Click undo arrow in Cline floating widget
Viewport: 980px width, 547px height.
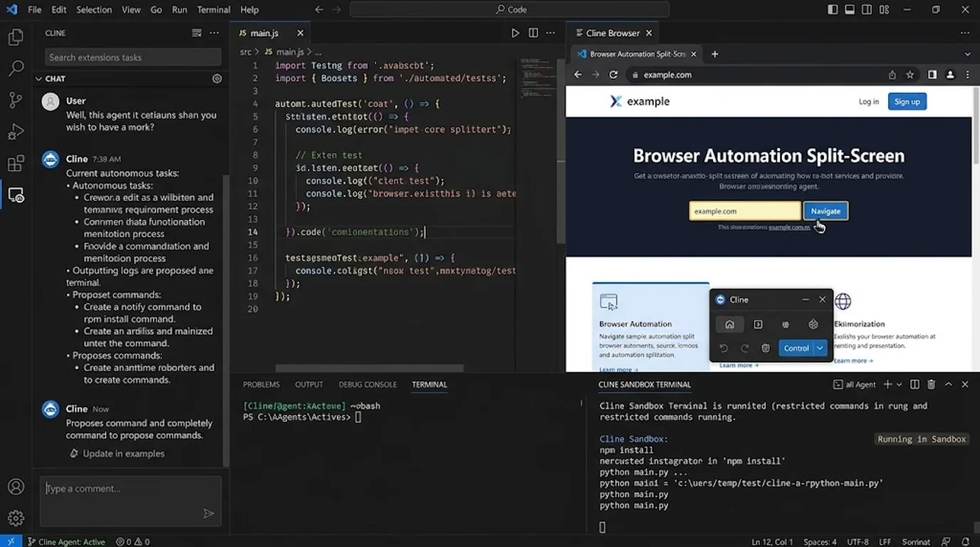(724, 348)
